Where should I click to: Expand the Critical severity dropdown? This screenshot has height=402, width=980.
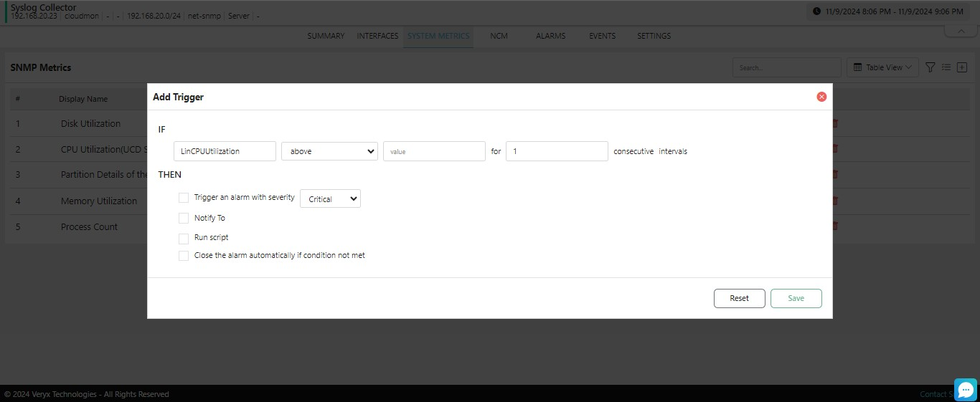330,199
